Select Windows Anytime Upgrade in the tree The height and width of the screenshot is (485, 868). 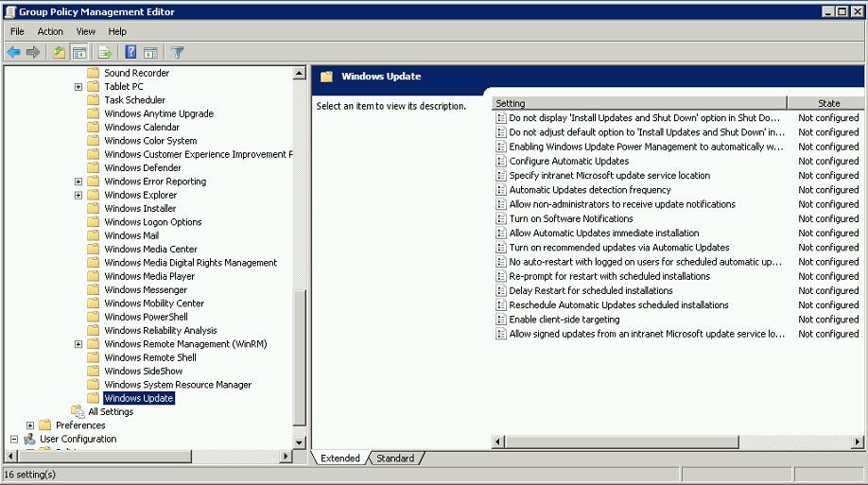(159, 113)
